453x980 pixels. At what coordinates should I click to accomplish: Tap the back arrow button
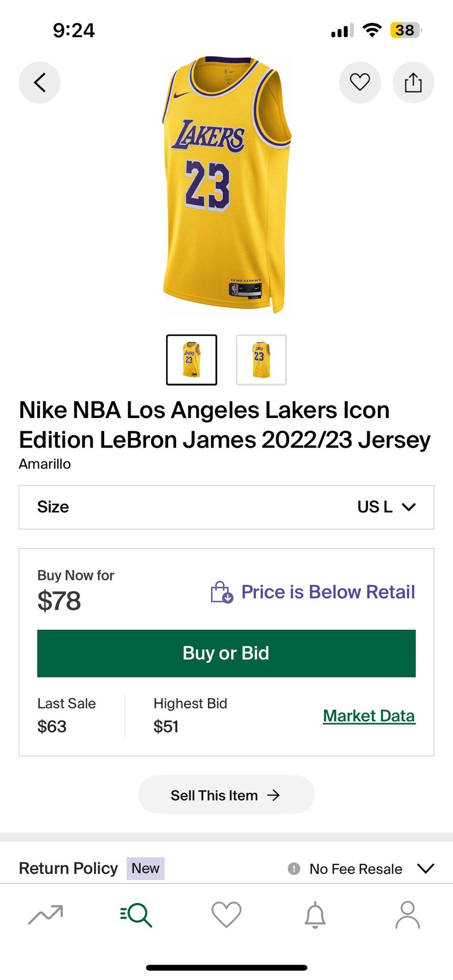(x=40, y=82)
